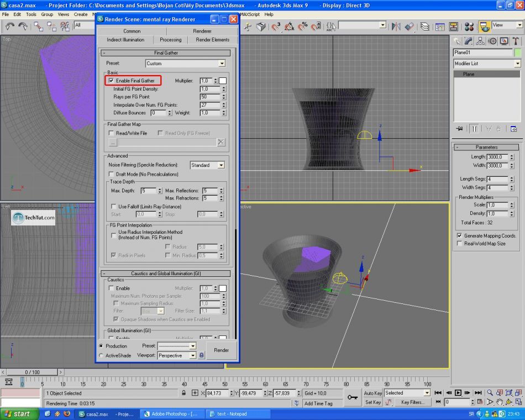Click the Render button
This screenshot has width=525, height=420.
[221, 350]
